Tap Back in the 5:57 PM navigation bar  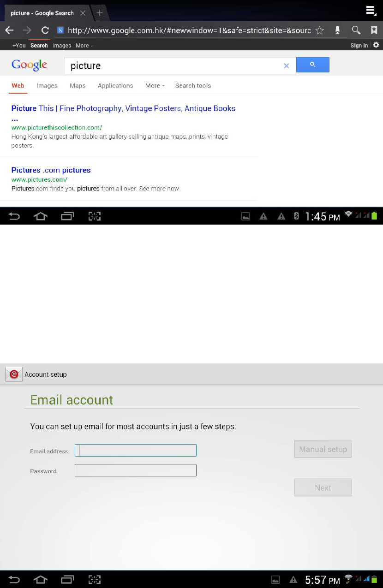(14, 579)
